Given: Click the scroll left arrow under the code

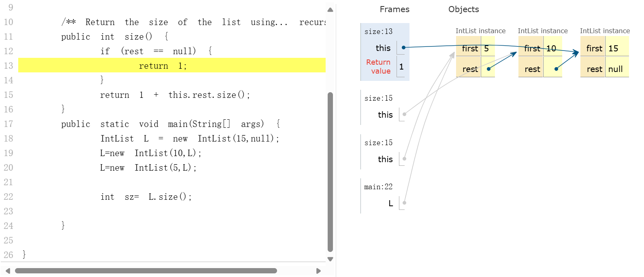Looking at the screenshot, I should point(8,271).
